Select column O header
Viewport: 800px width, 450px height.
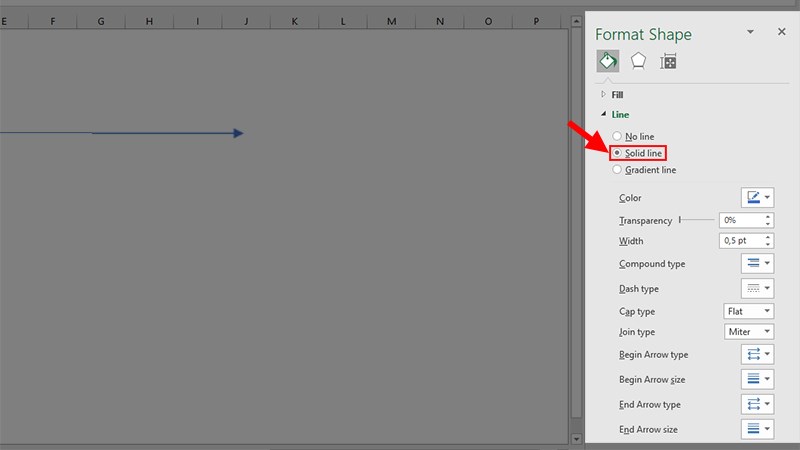coord(489,21)
